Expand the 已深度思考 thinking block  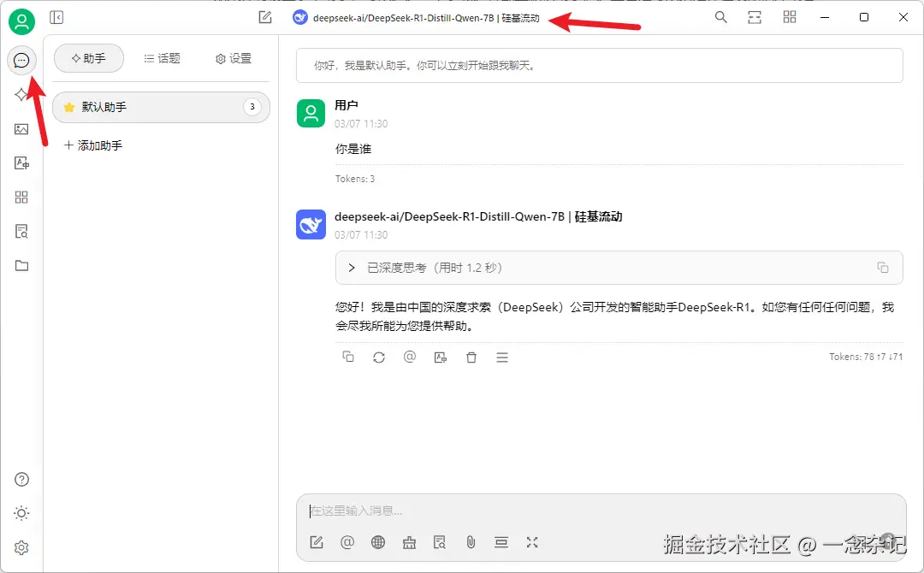[619, 268]
